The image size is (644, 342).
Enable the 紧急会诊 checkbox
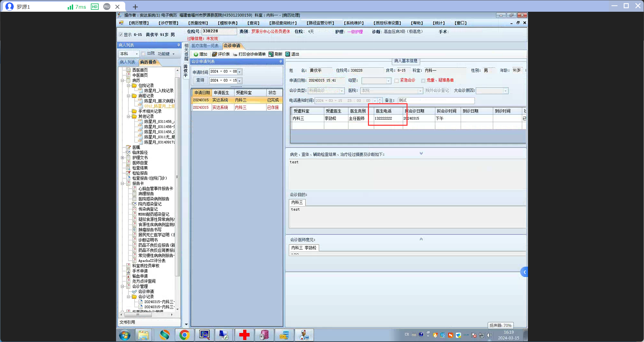pos(396,81)
